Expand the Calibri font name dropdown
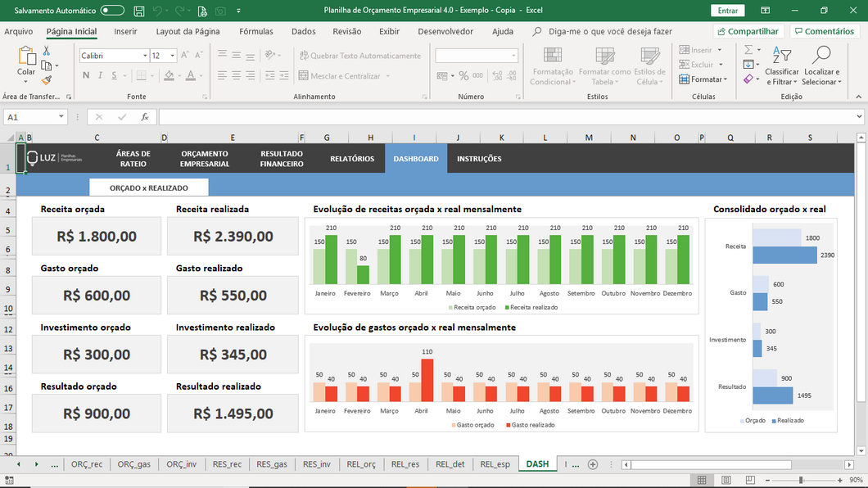The width and height of the screenshot is (868, 488). (x=144, y=56)
